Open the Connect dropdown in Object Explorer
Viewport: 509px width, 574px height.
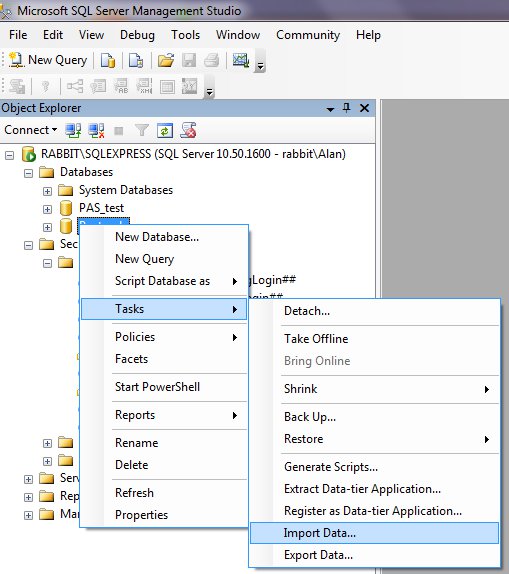pos(31,130)
